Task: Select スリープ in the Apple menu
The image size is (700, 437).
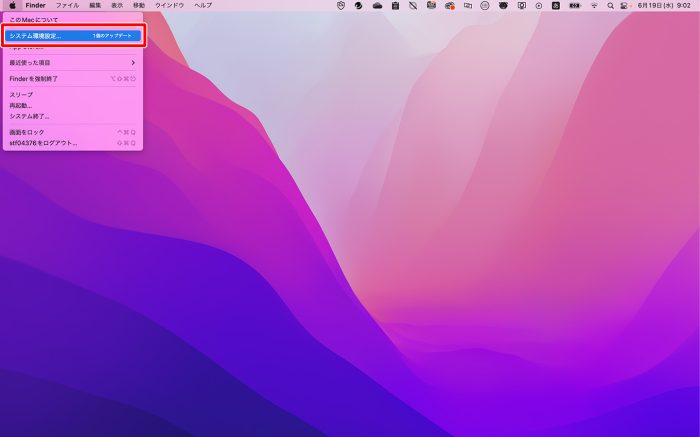Action: pyautogui.click(x=21, y=94)
